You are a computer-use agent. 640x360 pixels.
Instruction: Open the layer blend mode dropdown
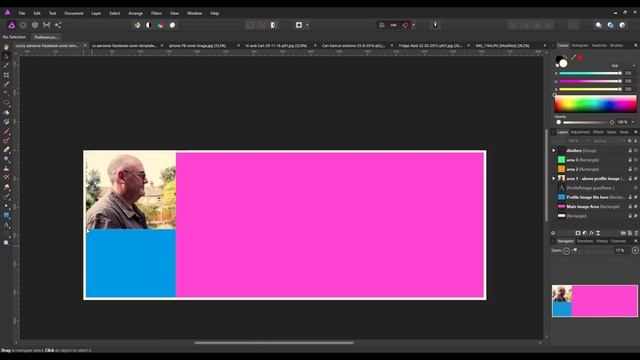click(608, 141)
